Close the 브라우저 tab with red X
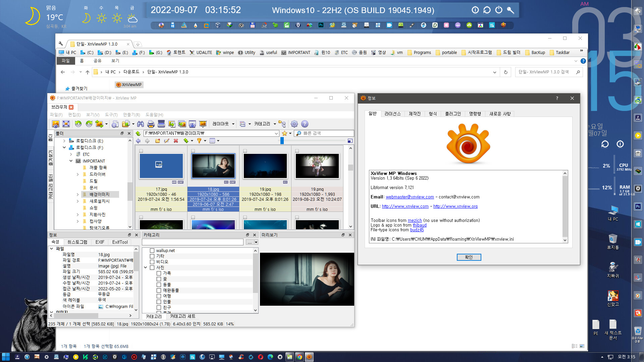644x362 pixels. (71, 107)
